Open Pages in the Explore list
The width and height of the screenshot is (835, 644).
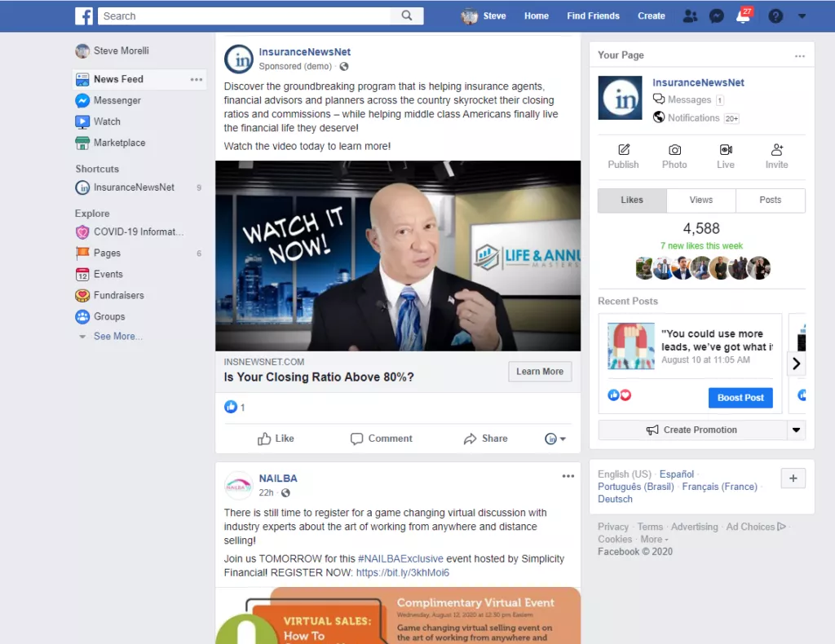[x=107, y=253]
